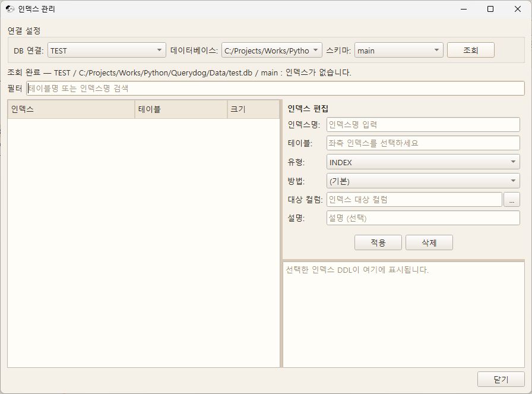The image size is (532, 394).
Task: Open the 유형 dropdown showing INDEX
Action: [x=423, y=162]
